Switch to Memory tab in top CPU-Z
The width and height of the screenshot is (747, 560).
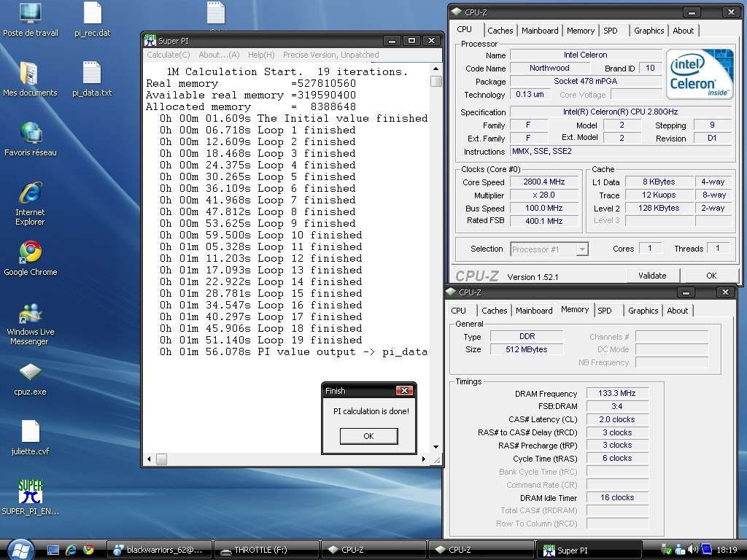[x=580, y=31]
